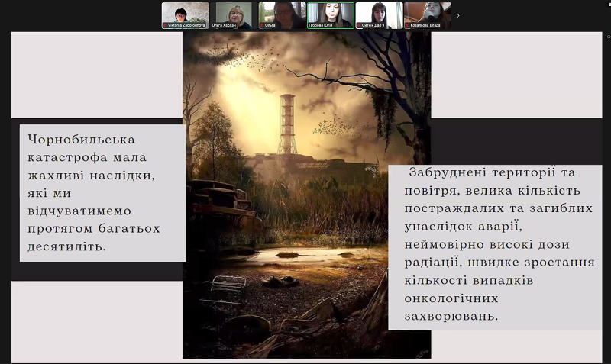611x364 pixels.
Task: Select Ситнік Дар'я's video thumbnail
Action: pyautogui.click(x=379, y=15)
